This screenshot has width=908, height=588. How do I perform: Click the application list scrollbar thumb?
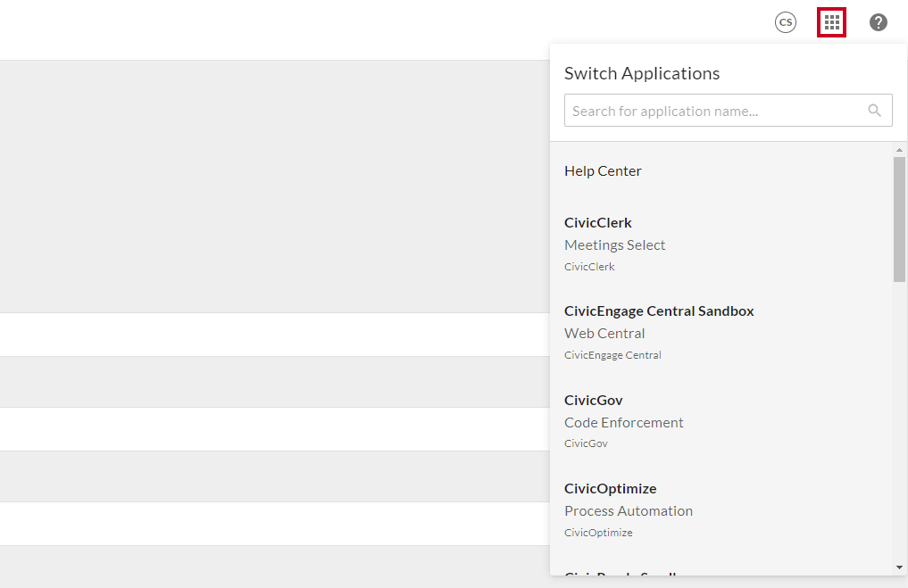click(x=899, y=219)
